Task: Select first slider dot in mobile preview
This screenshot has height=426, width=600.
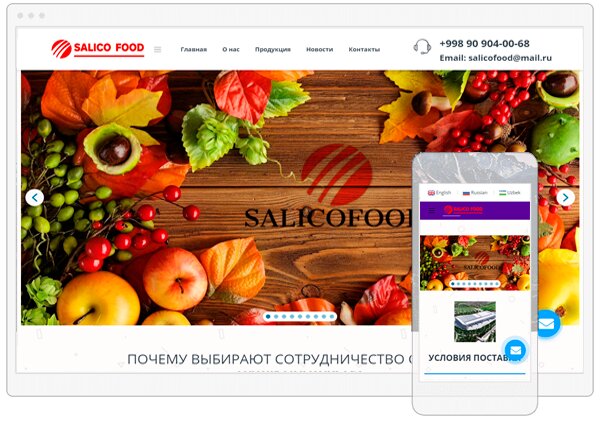Action: (x=453, y=284)
